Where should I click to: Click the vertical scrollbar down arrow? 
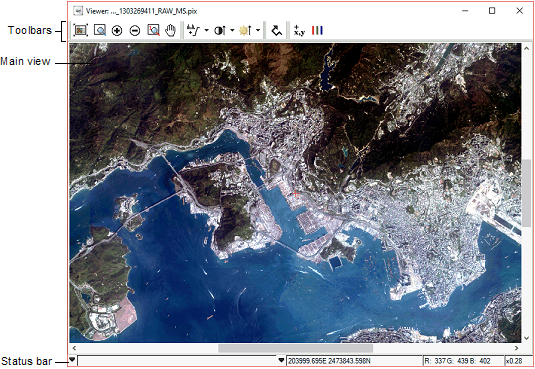click(526, 338)
